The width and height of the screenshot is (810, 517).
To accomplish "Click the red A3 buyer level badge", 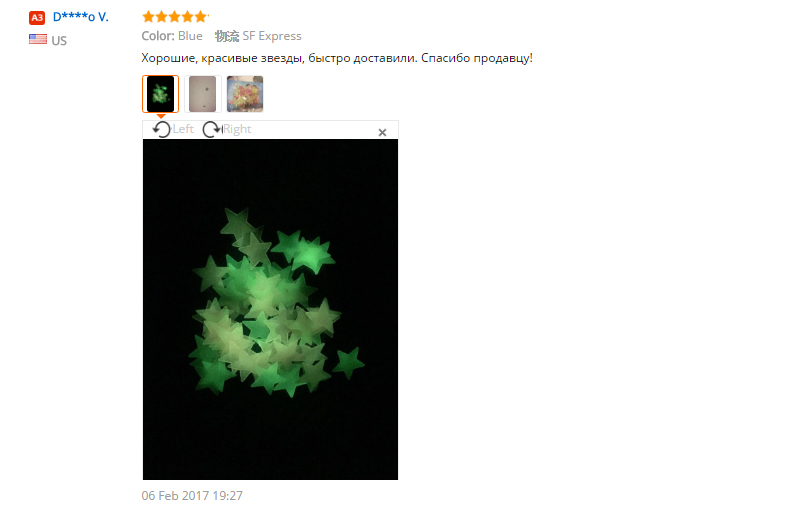I will 37,18.
